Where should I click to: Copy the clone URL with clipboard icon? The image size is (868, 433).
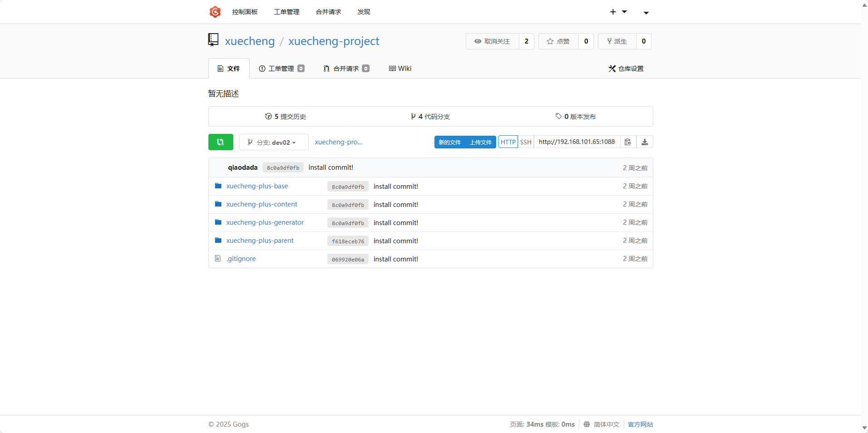tap(628, 142)
